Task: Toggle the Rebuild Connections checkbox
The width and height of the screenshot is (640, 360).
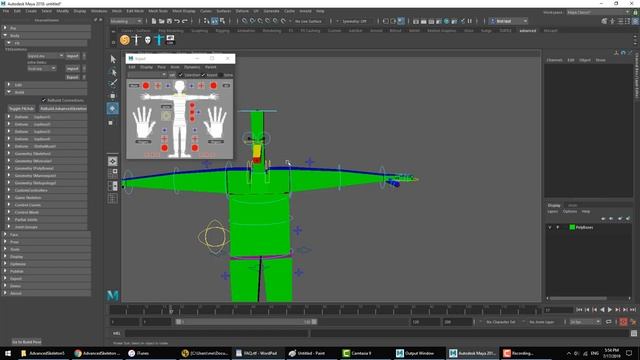Action: click(44, 100)
